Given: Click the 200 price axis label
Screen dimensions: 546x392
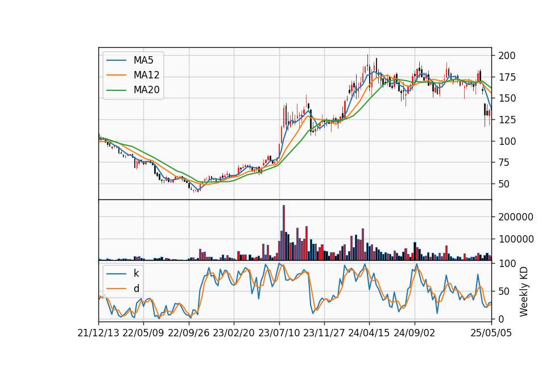Looking at the screenshot, I should (507, 56).
